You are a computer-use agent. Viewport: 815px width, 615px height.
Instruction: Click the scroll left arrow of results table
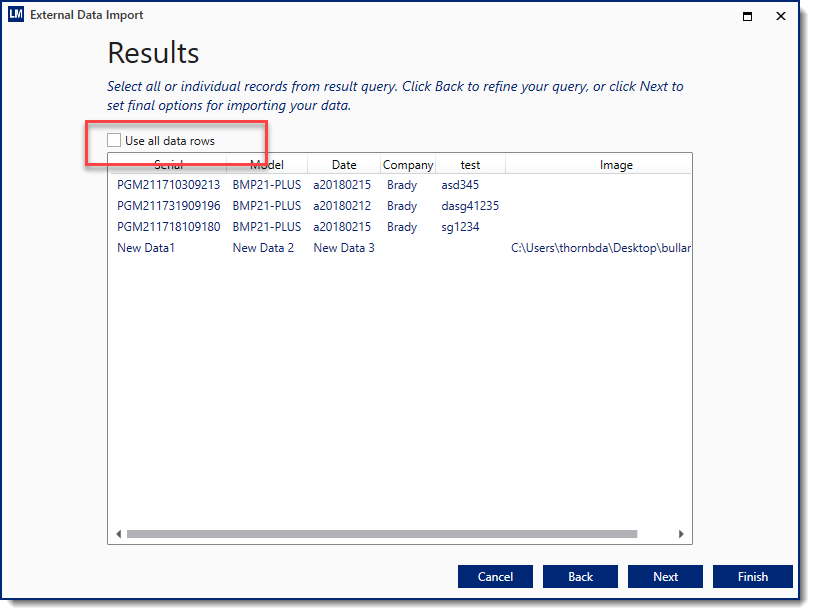(118, 535)
